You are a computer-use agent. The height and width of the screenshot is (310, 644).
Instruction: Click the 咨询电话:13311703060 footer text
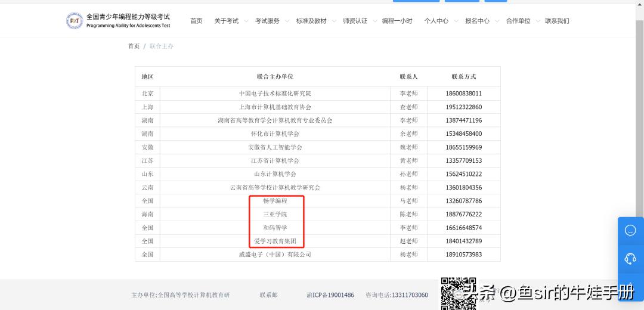coord(397,295)
